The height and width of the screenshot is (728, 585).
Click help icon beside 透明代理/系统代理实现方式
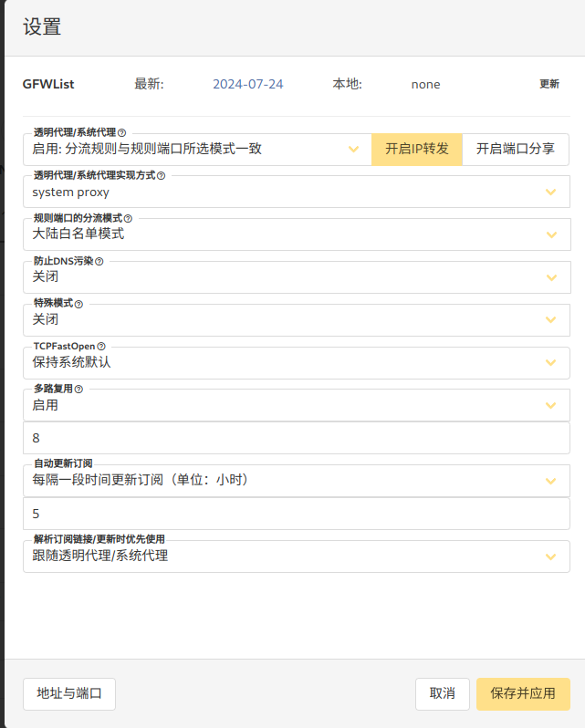pos(162,175)
